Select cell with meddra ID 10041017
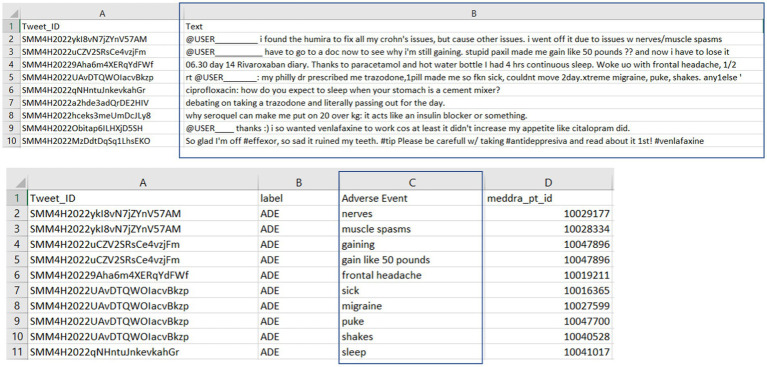Viewport: 767px width, 367px height. (548, 352)
